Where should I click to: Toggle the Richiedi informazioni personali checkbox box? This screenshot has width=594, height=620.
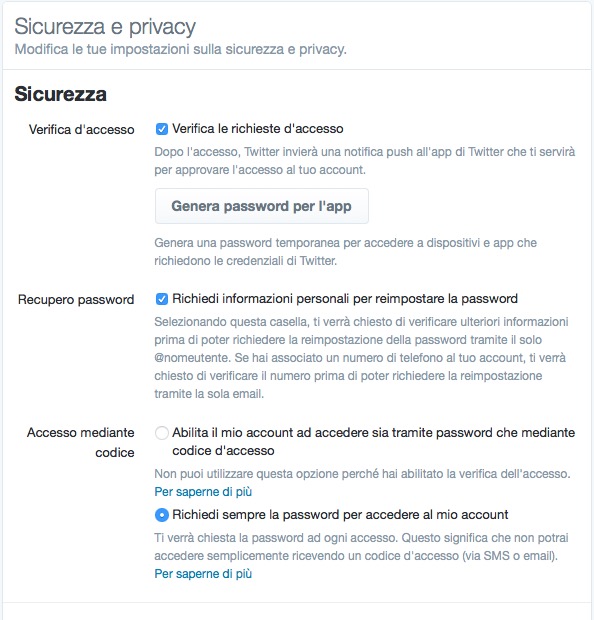[162, 299]
